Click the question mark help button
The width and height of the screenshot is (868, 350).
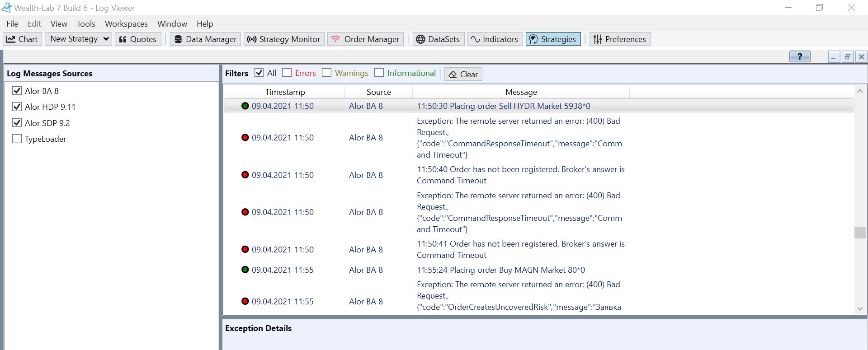click(799, 56)
